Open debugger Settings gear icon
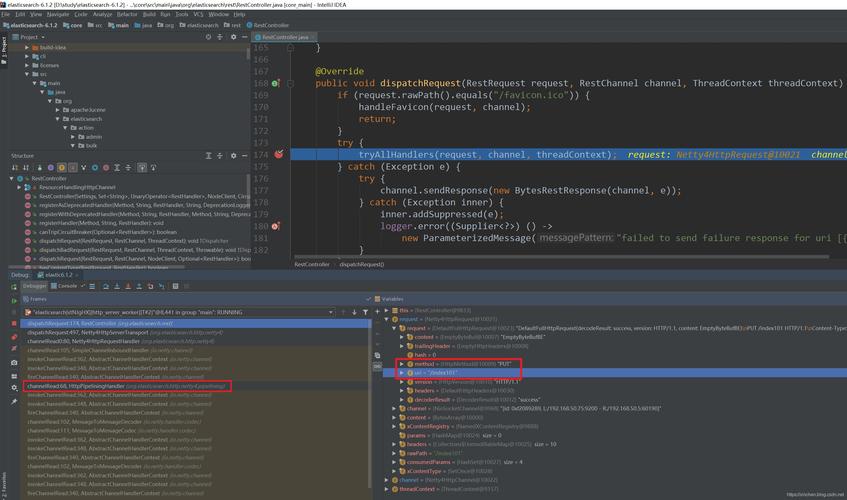 (x=14, y=388)
